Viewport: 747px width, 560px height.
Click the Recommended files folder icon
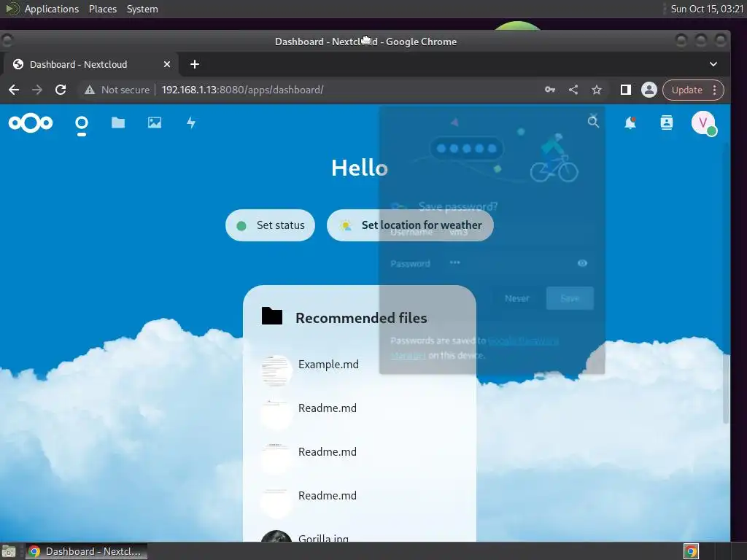pos(272,316)
